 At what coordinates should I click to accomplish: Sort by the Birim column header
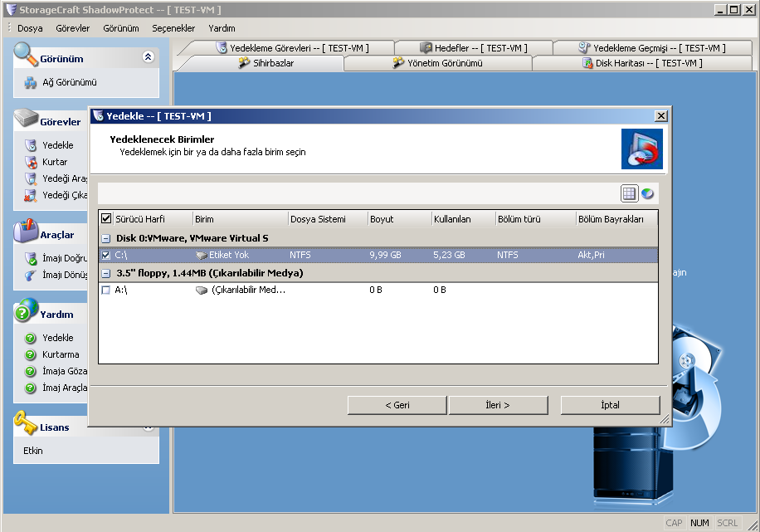pyautogui.click(x=241, y=219)
